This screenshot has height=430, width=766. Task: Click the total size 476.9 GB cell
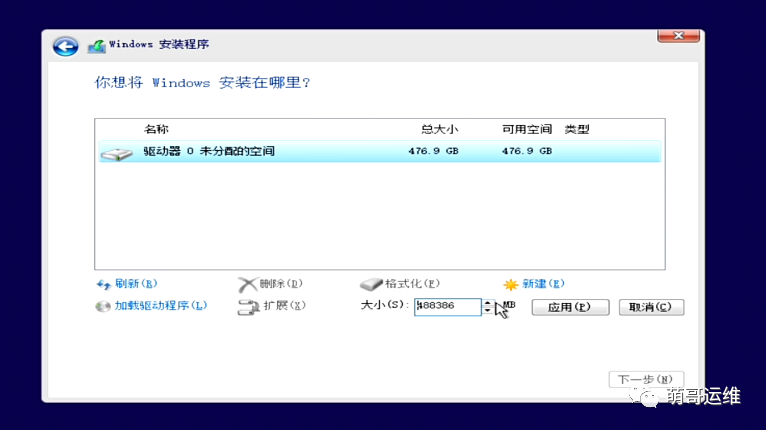click(433, 151)
